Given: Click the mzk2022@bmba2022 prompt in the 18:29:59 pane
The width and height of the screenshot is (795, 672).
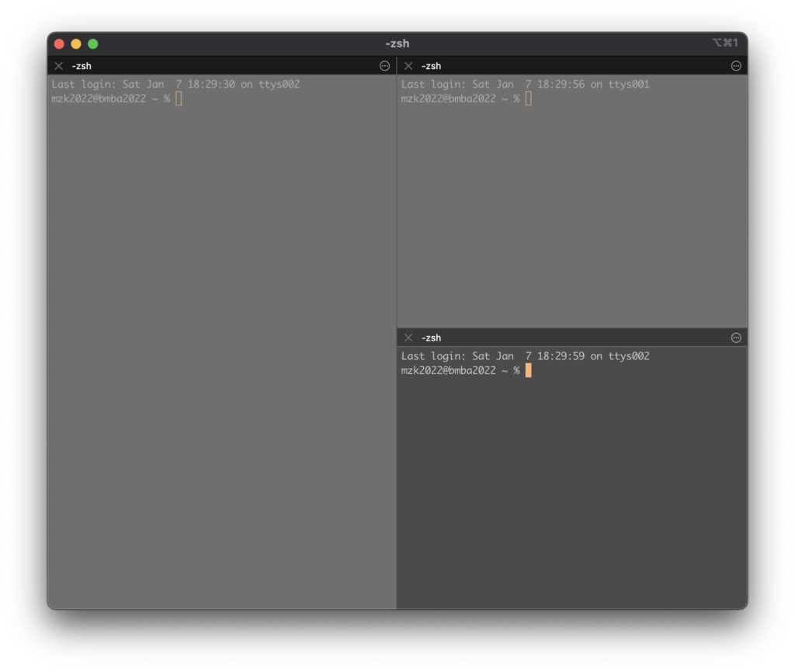Looking at the screenshot, I should point(460,370).
